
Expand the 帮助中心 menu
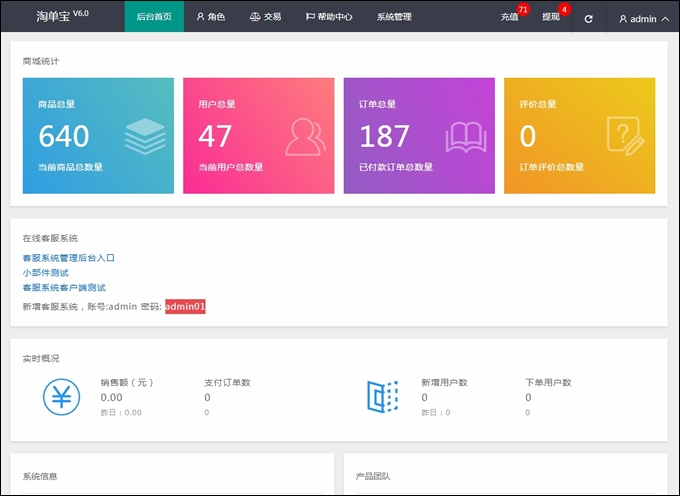coord(329,17)
